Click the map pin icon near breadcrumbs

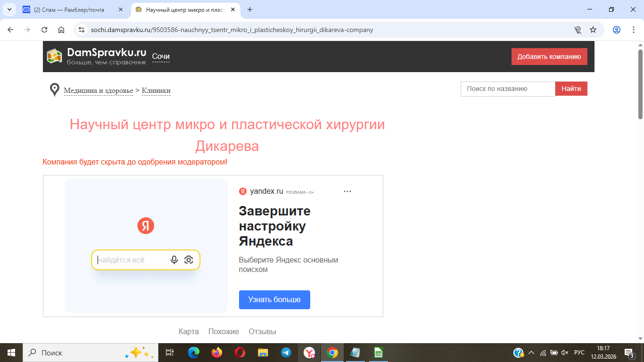point(55,90)
